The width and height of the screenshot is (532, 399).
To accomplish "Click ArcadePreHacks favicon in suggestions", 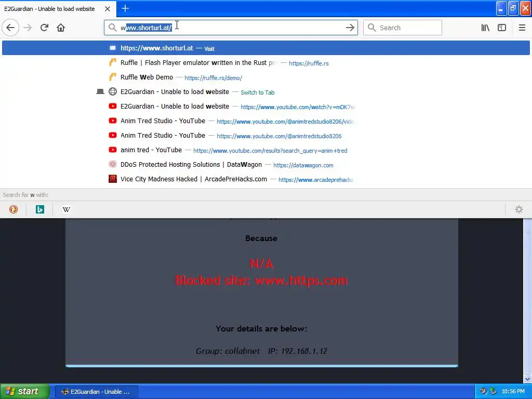I will click(113, 179).
